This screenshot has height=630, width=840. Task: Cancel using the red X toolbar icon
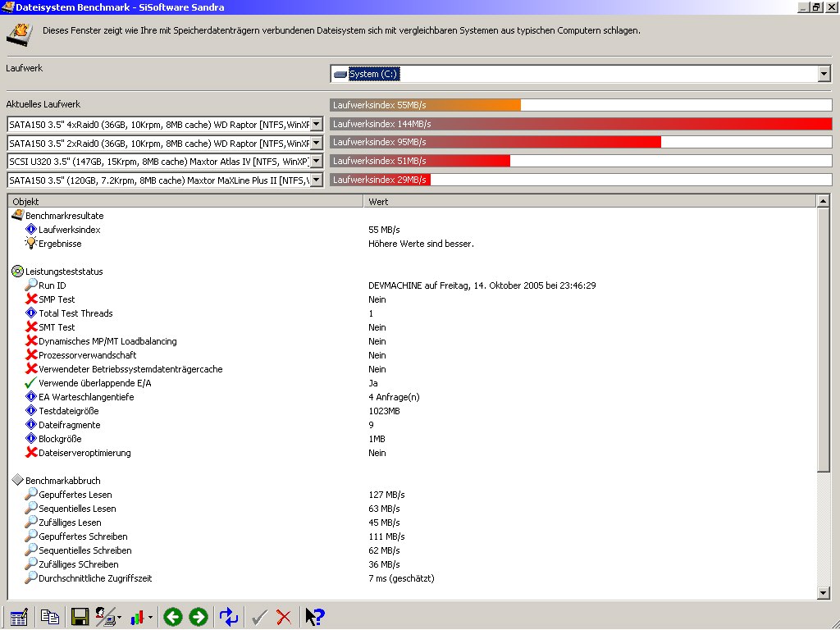pos(284,618)
